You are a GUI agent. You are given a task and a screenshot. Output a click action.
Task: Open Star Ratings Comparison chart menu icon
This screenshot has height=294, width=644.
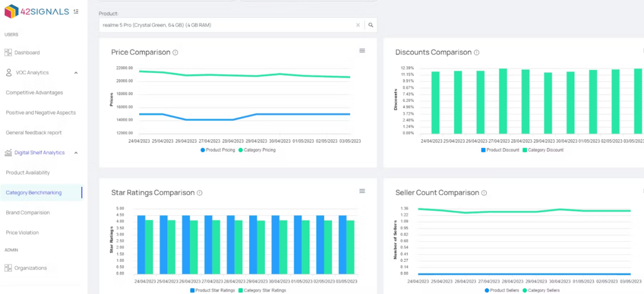(x=362, y=191)
